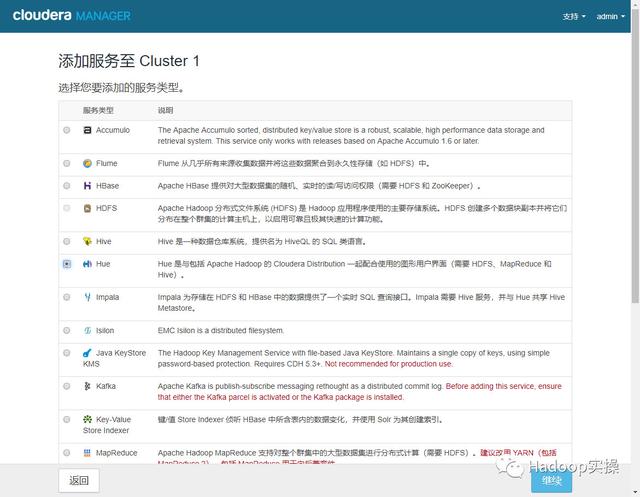Viewport: 640px width, 497px height.
Task: Select the Accumulo radio button
Action: [67, 130]
